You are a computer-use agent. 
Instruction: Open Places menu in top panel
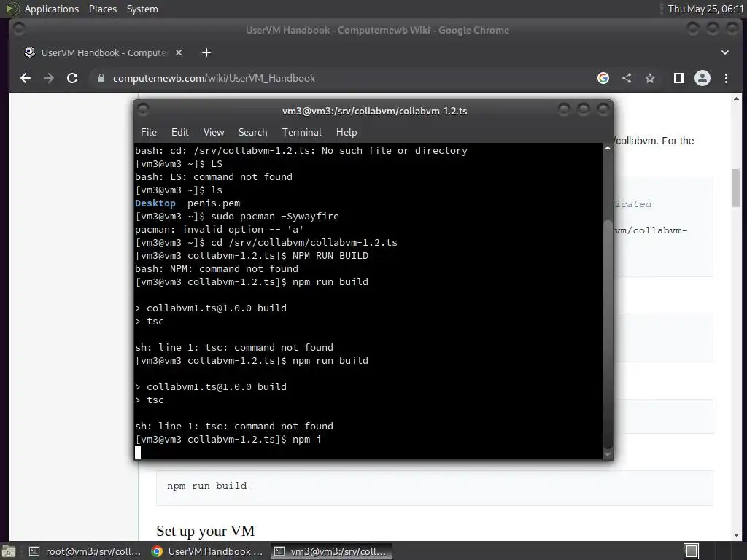(x=103, y=9)
